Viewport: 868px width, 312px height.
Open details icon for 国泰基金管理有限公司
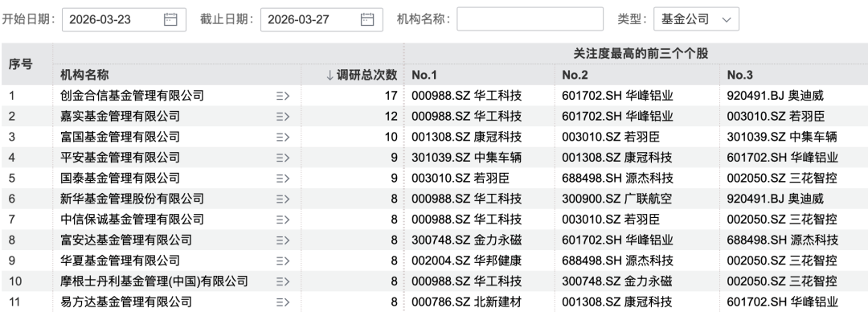point(283,179)
